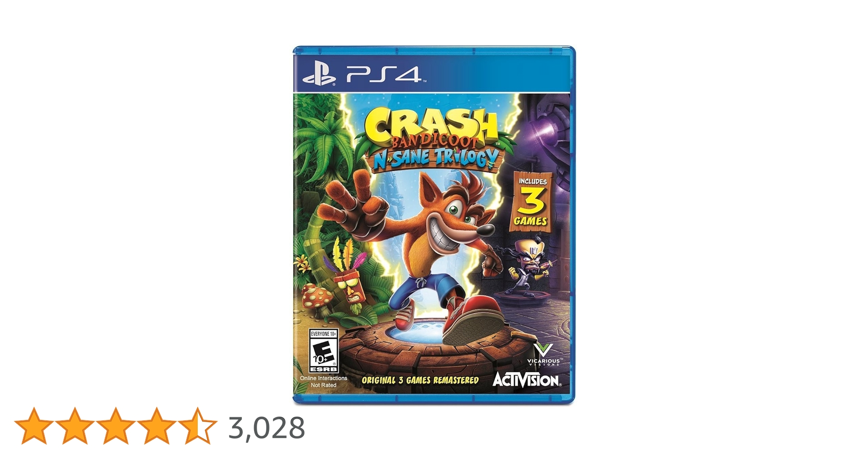Click the second gold rating star
Viewport: 868px width, 454px height.
tap(75, 425)
